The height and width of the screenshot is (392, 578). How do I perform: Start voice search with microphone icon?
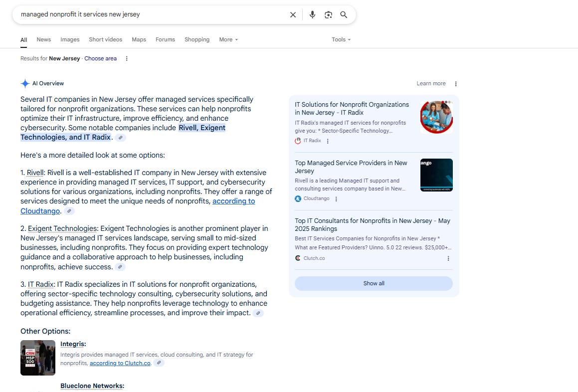tap(312, 15)
